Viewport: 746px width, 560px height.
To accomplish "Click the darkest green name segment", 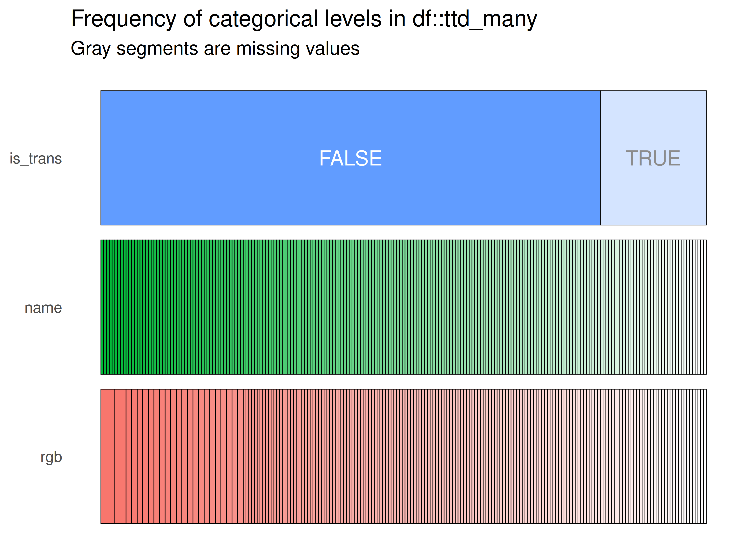I will [x=102, y=307].
